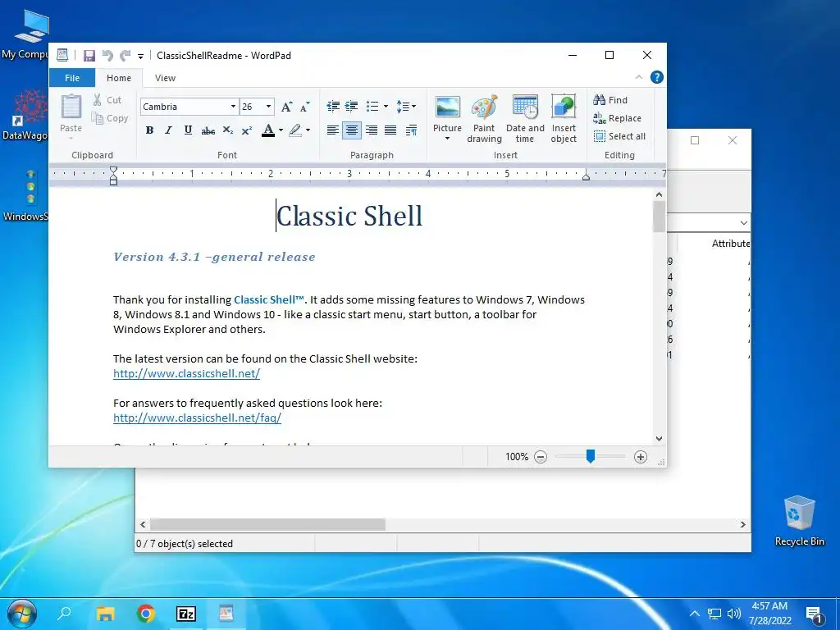Collapse the ribbon with the caret button

pos(638,77)
